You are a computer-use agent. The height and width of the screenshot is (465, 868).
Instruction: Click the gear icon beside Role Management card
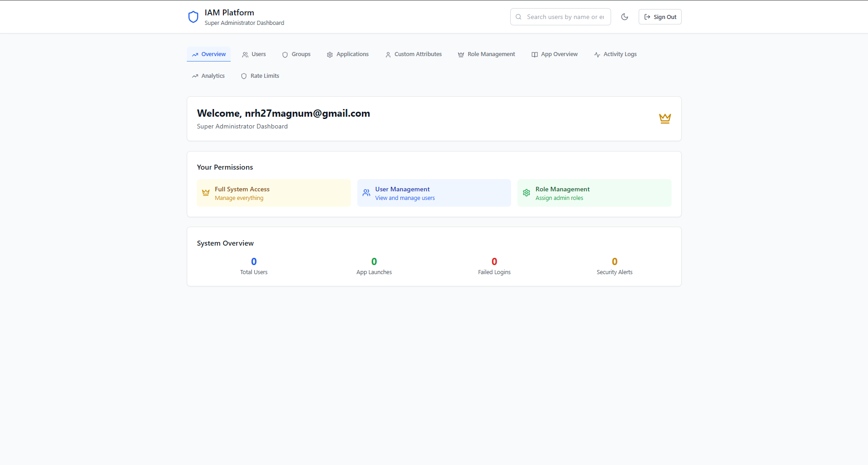coord(526,193)
